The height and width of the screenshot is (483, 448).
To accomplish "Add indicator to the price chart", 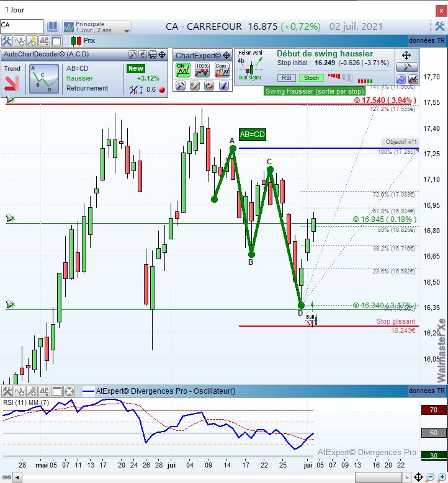I will coord(19,41).
